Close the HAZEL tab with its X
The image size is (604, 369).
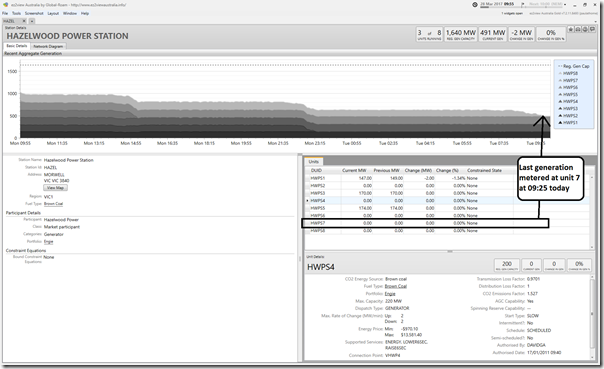(24, 21)
